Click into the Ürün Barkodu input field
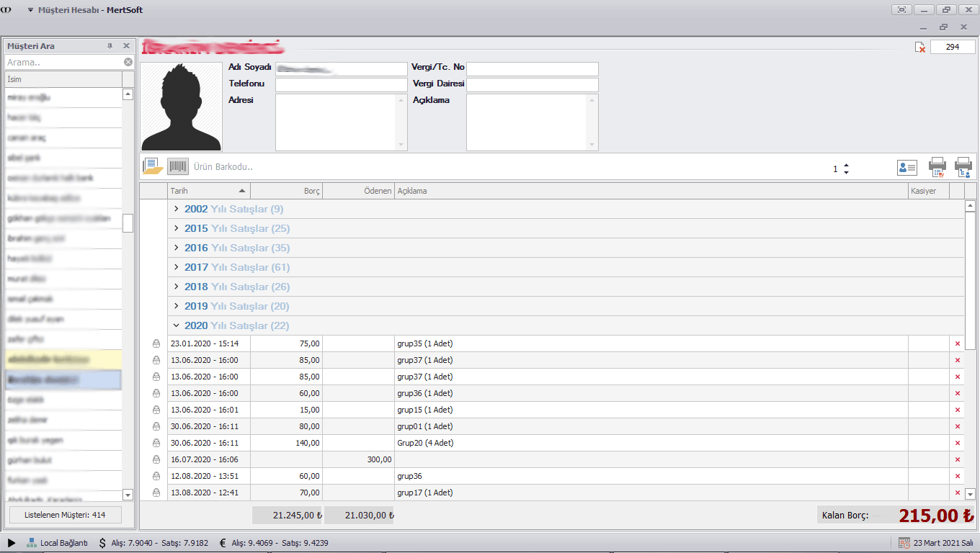 504,167
